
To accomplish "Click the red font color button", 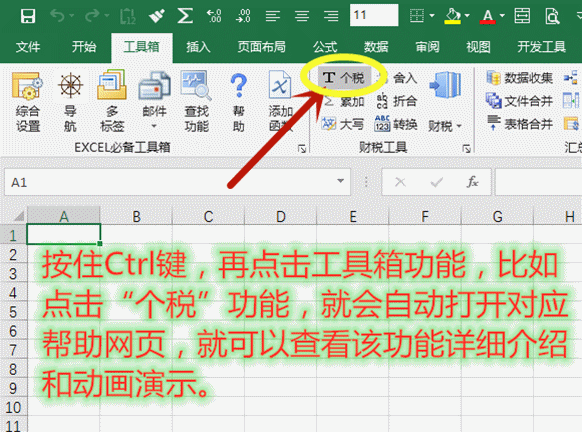I will point(487,16).
